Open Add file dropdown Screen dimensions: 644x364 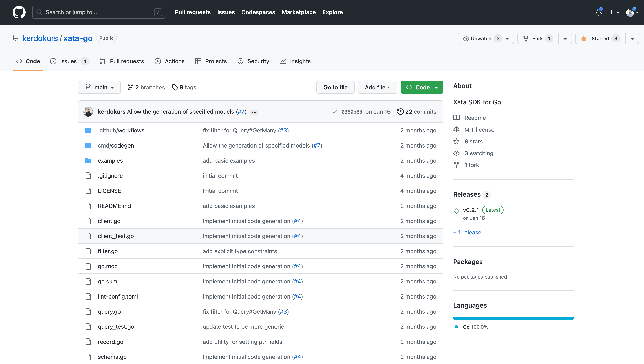(377, 87)
